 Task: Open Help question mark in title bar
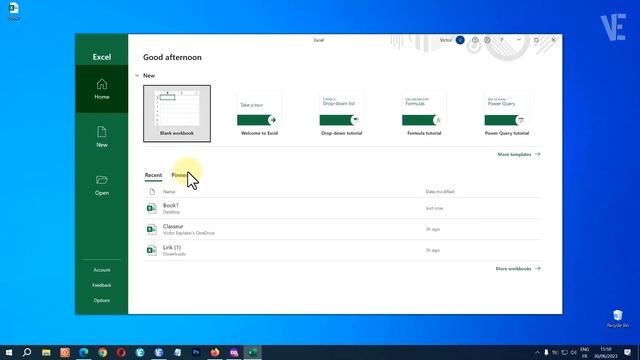502,40
